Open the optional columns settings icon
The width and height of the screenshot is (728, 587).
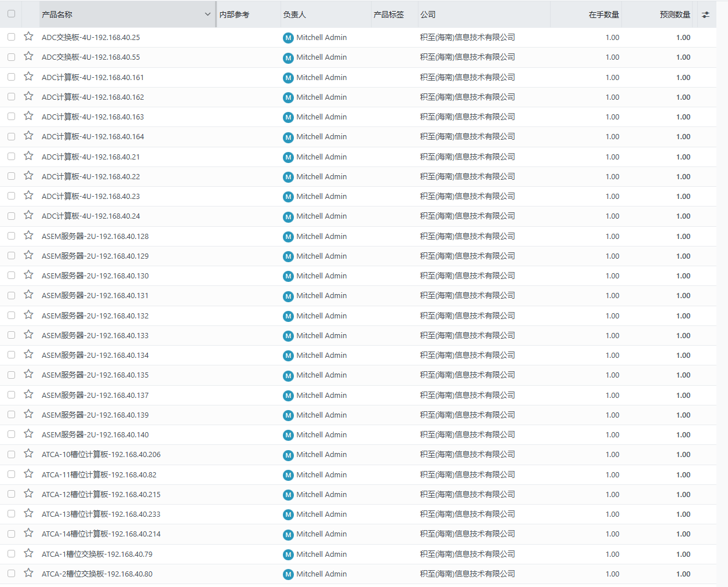[x=705, y=15]
